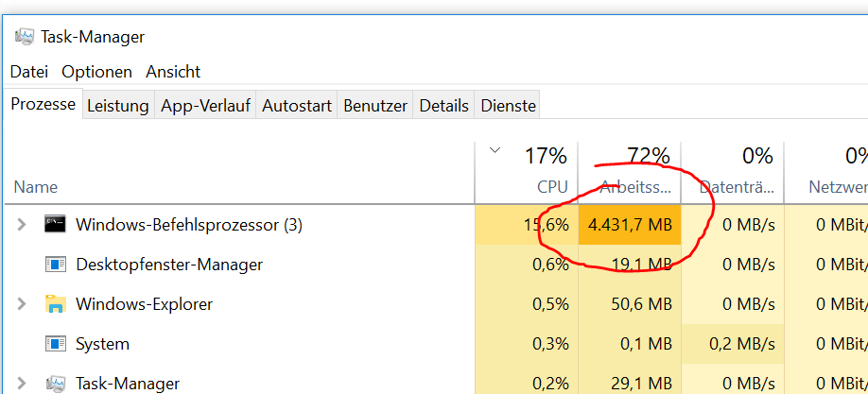
Task: Expand the Windows-Befehlsprozessor process group
Action: point(21,224)
